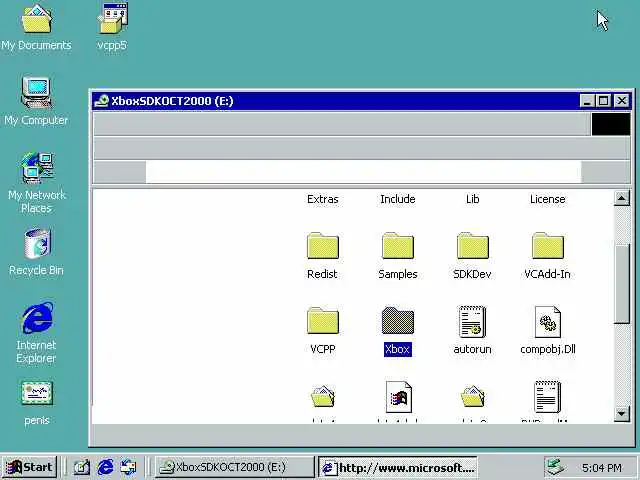Viewport: 640px width, 480px height.
Task: Click Show Desktop in Quick Launch
Action: pos(81,467)
